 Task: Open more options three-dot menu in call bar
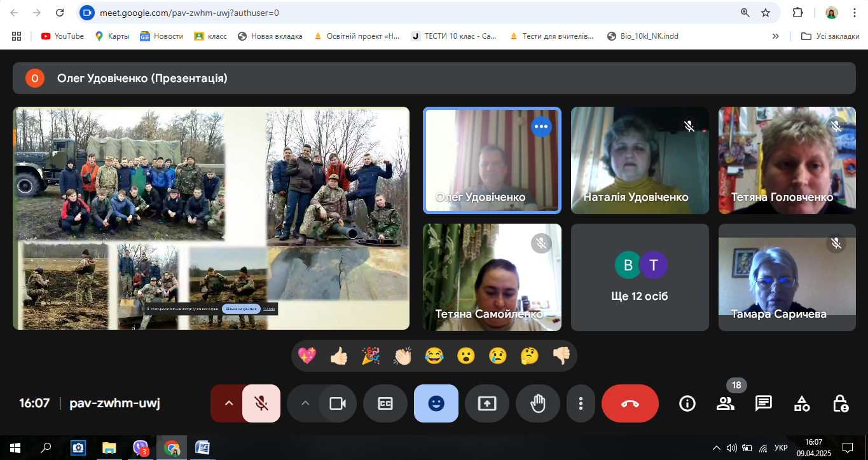[581, 403]
